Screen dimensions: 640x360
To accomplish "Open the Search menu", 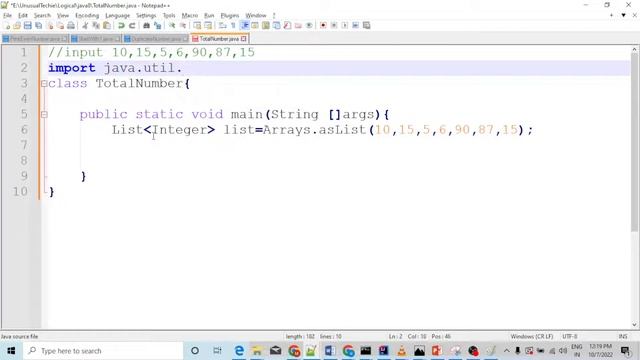I will click(x=42, y=16).
